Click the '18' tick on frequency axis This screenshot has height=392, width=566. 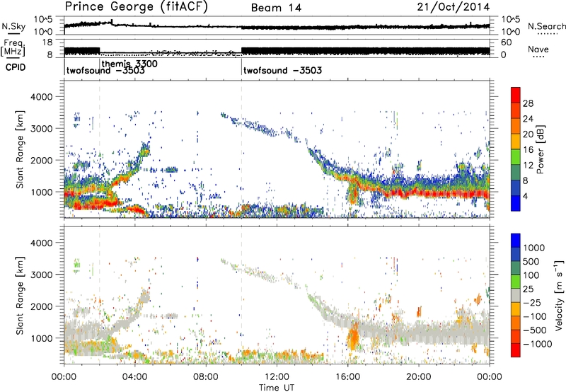click(47, 42)
